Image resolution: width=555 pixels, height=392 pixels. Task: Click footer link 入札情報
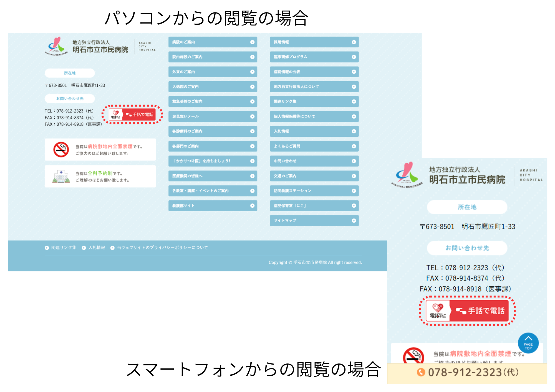pos(97,248)
